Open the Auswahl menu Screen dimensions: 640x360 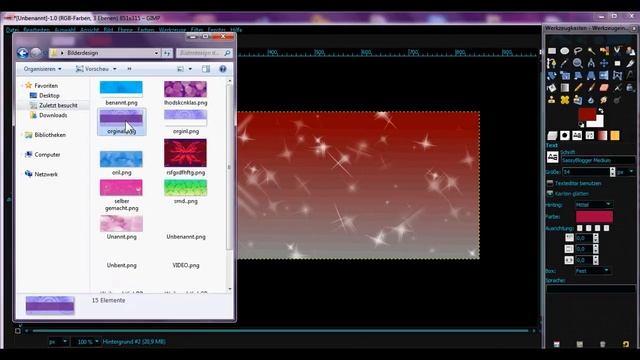click(x=65, y=30)
